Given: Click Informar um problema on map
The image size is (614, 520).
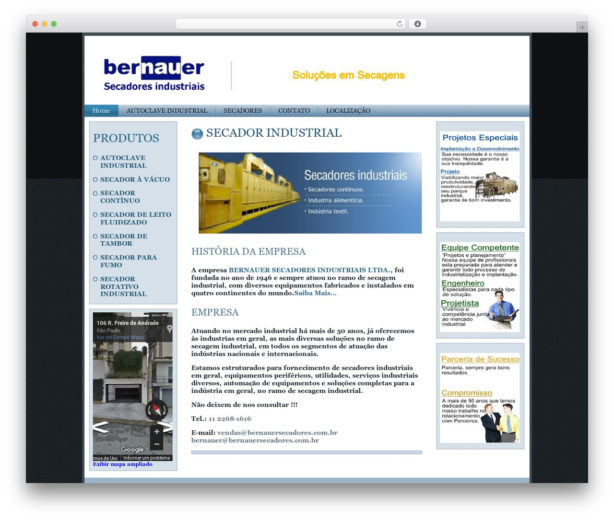Looking at the screenshot, I should pos(146,458).
